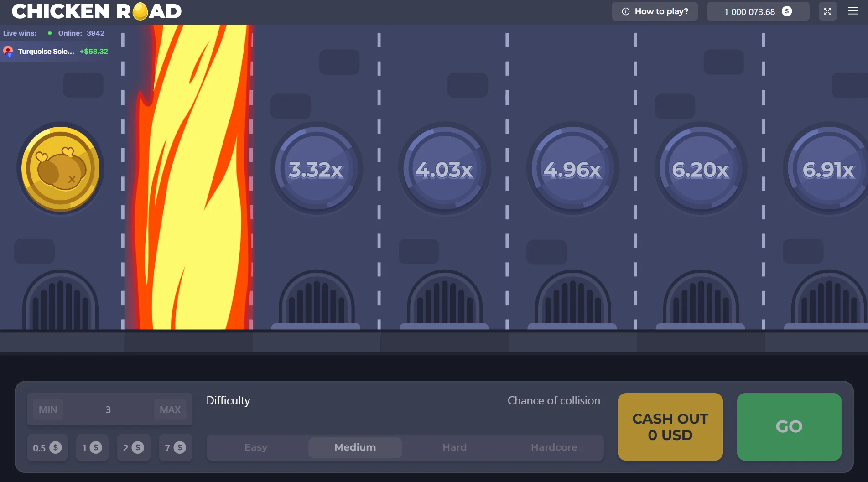Switch difficulty to Hard
Viewport: 868px width, 482px height.
coord(455,447)
